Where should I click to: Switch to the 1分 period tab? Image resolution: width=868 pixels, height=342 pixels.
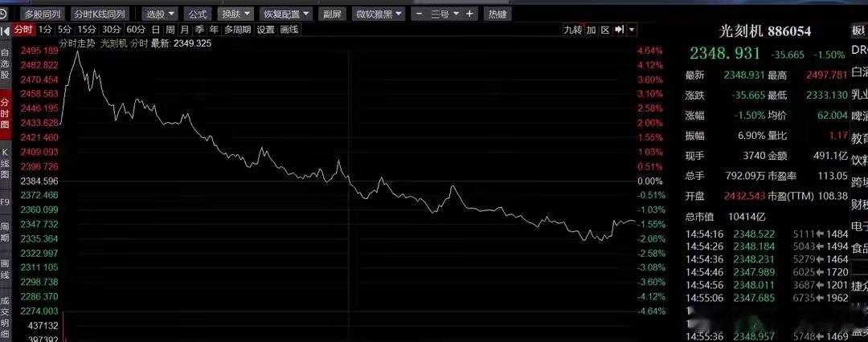tap(46, 30)
